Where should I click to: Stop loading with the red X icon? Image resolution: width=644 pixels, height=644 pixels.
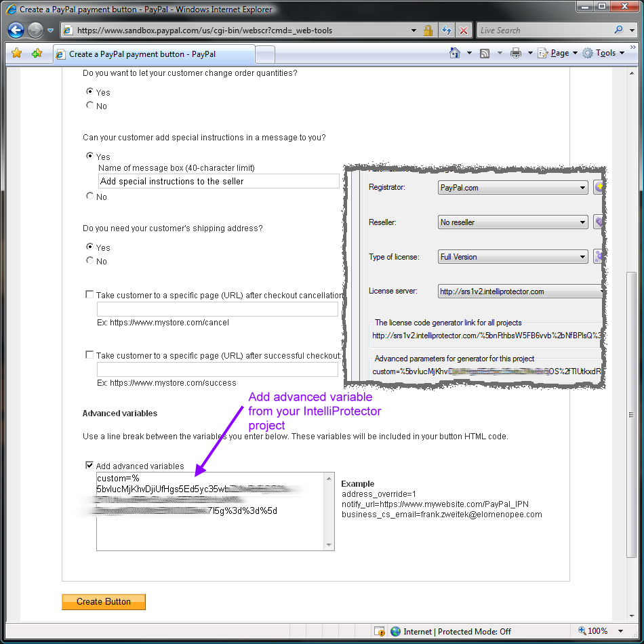click(x=463, y=31)
